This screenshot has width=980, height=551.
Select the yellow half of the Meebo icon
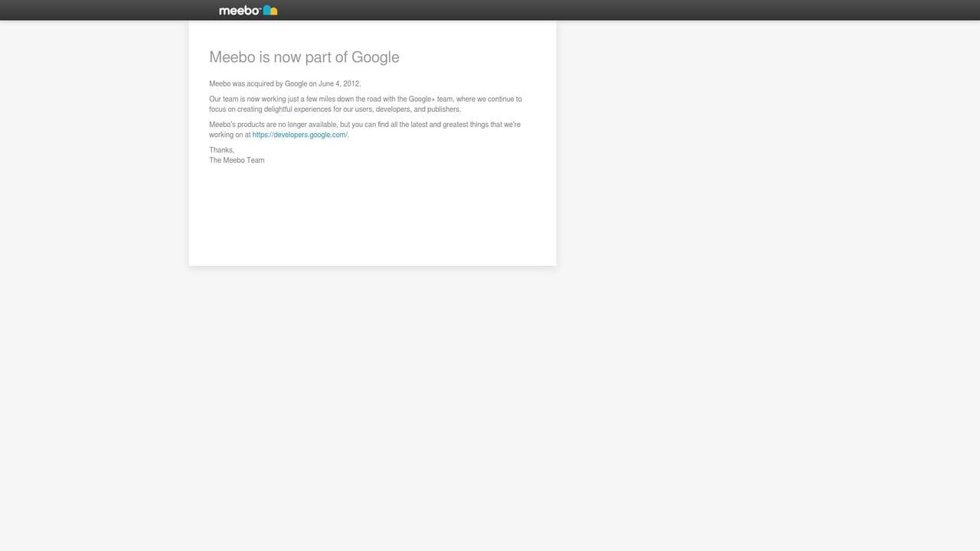pyautogui.click(x=273, y=11)
